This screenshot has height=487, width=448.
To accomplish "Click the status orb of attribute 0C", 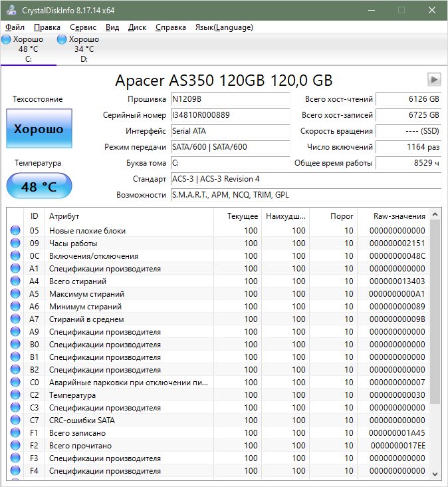I will [x=15, y=255].
